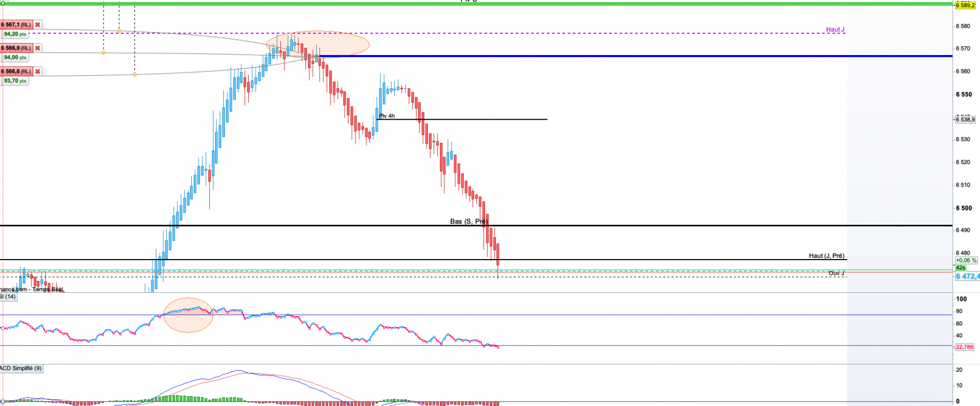Screen dimensions: 980x406
Task: Click the current price 6 472,4 label
Action: [x=967, y=276]
